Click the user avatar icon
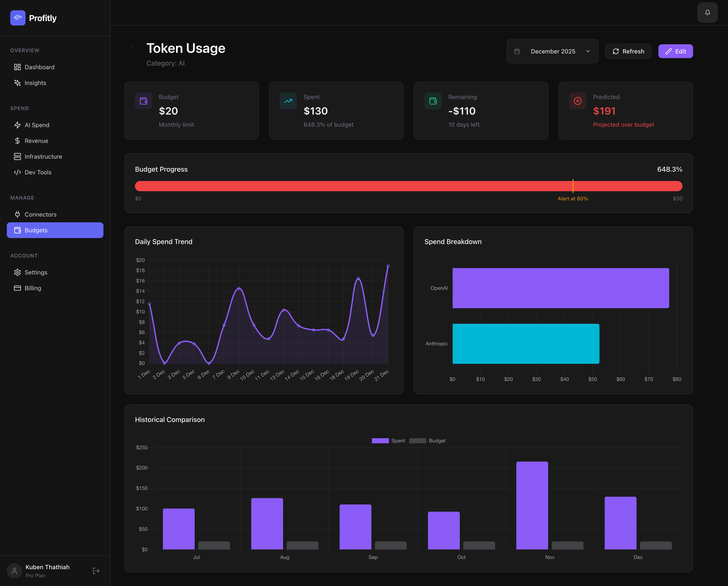 (14, 571)
